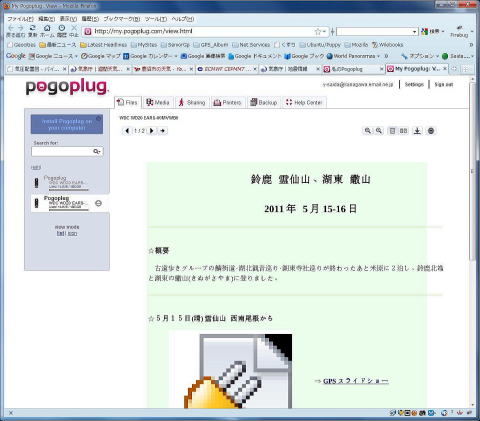
Task: Click the browser vertical scrollbar
Action: tap(472, 171)
